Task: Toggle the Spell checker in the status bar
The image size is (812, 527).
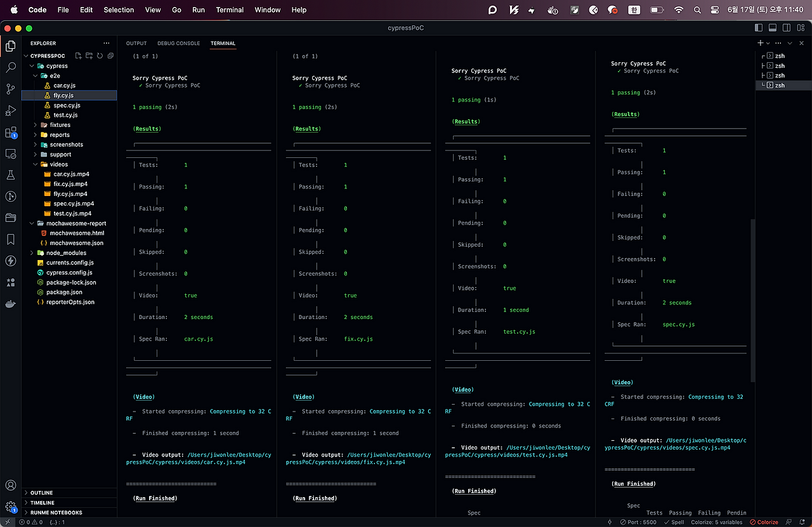Action: pyautogui.click(x=673, y=522)
